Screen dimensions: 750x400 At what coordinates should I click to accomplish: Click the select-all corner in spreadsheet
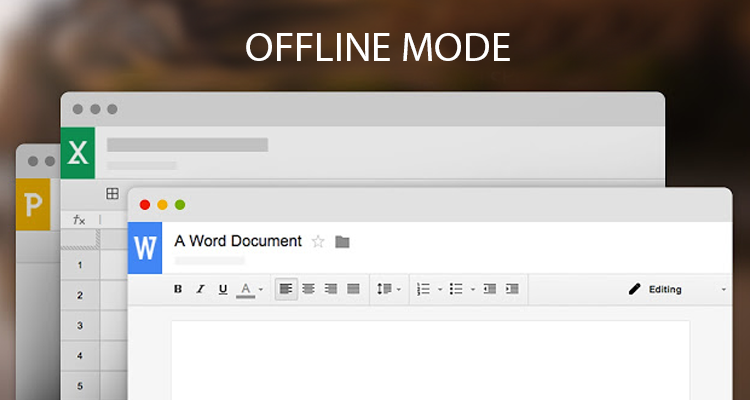click(x=80, y=239)
